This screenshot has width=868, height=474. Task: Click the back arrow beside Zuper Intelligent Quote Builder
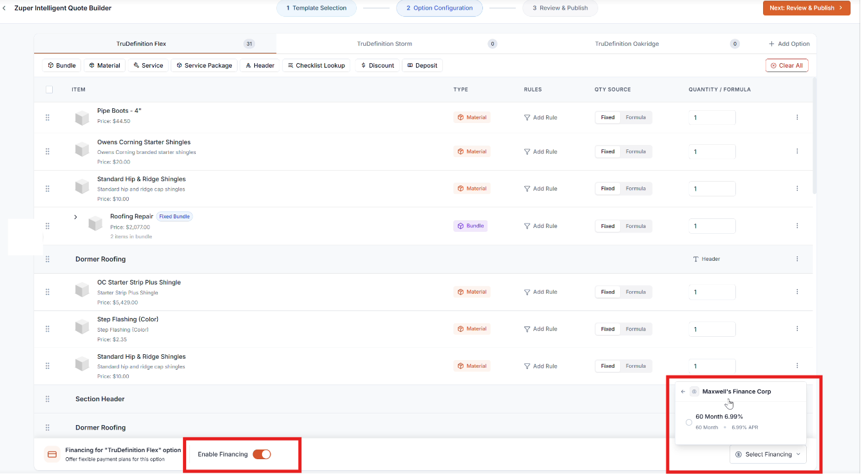click(6, 8)
